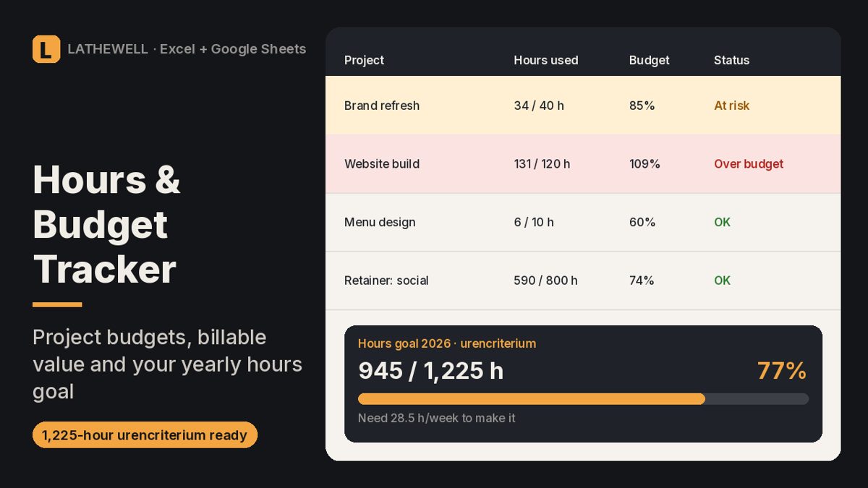Click the '1,225-hour urencriterium ready' badge
This screenshot has height=488, width=868.
coord(145,435)
